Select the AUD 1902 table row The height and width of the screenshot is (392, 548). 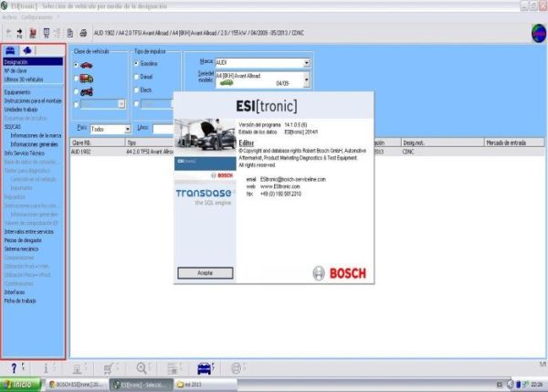(x=308, y=152)
